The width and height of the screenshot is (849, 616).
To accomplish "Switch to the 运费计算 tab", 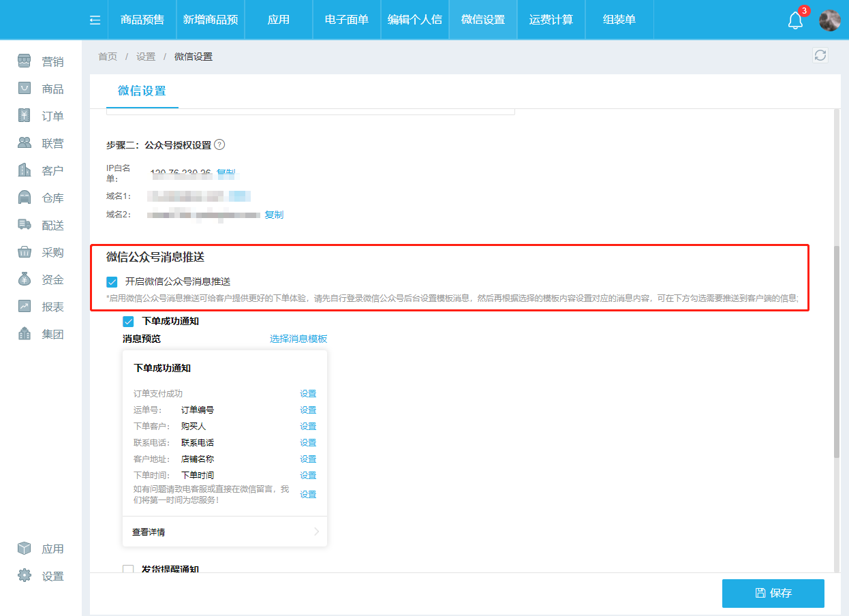I will 551,20.
